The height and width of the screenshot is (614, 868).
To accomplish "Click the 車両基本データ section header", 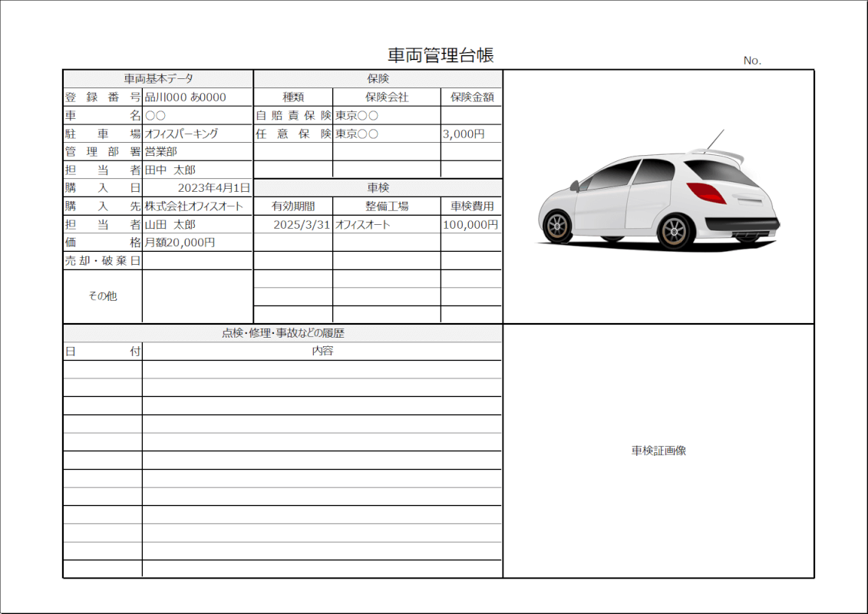I will coord(157,78).
